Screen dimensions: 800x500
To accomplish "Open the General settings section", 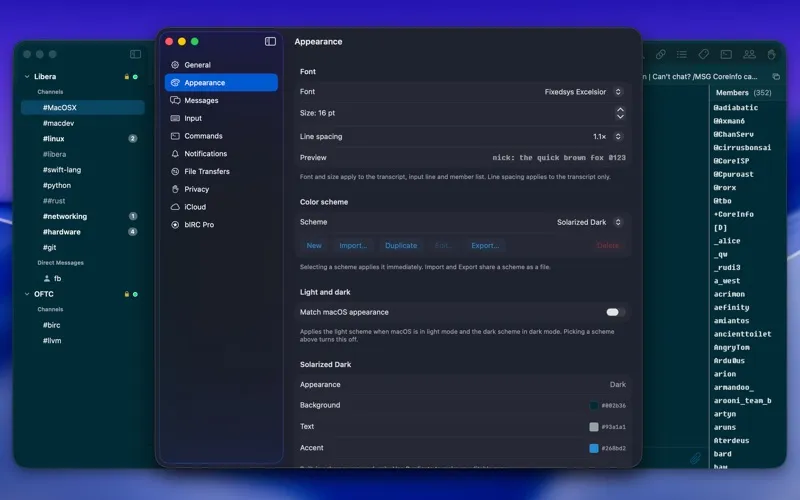I will tap(221, 65).
